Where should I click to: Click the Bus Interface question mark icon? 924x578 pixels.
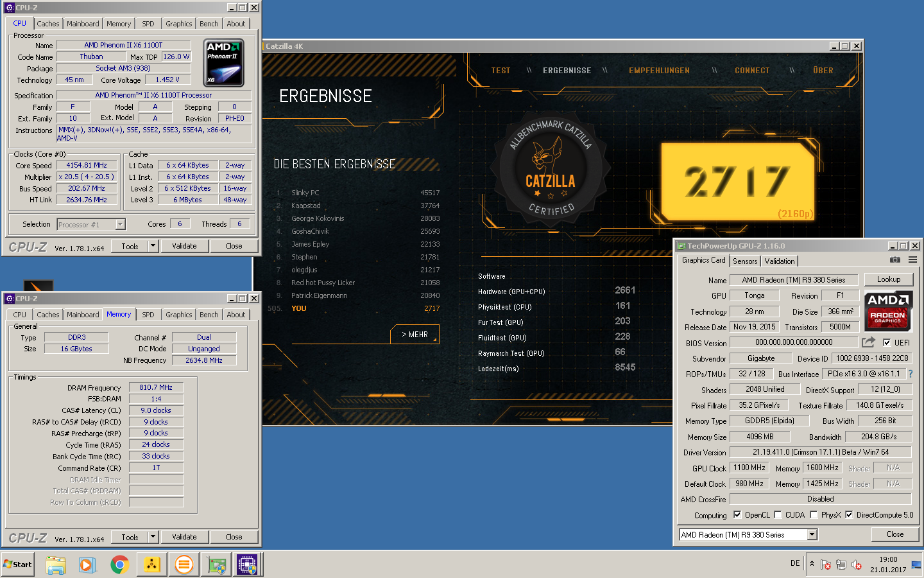(x=910, y=374)
